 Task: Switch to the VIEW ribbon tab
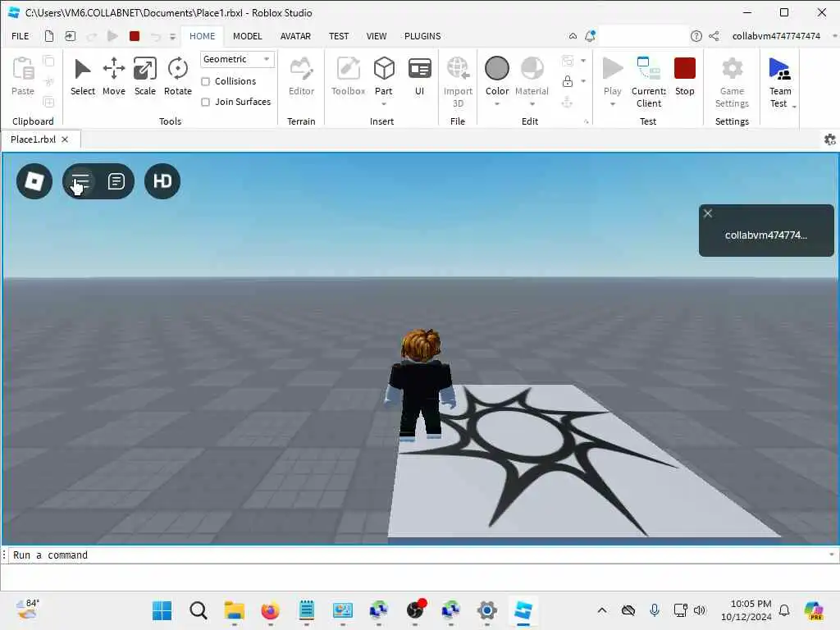[376, 36]
